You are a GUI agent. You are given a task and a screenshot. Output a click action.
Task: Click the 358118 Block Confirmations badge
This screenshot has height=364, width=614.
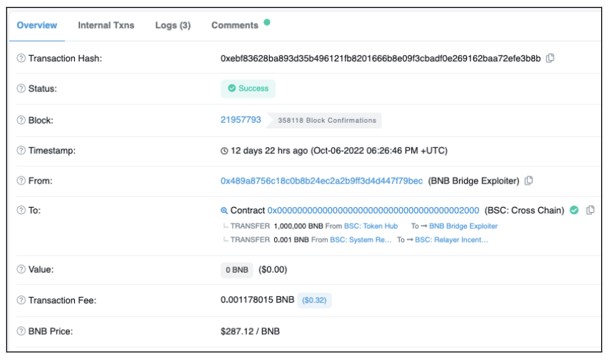click(324, 120)
